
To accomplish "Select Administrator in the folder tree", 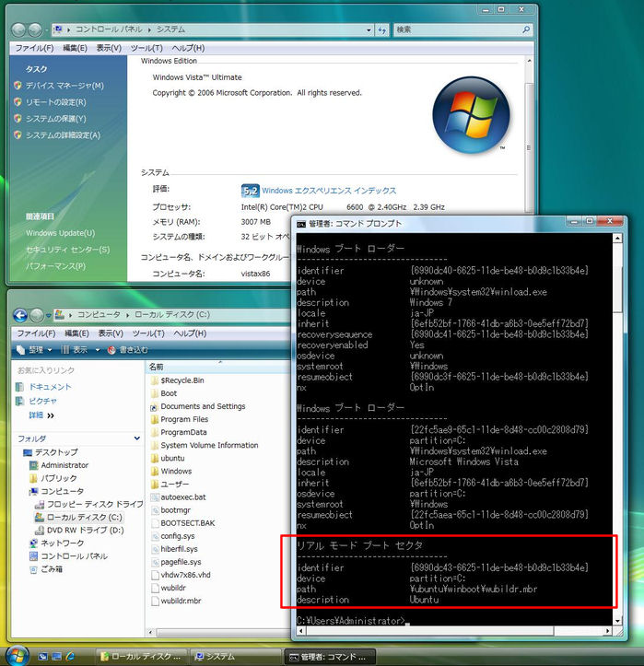I will tap(64, 465).
